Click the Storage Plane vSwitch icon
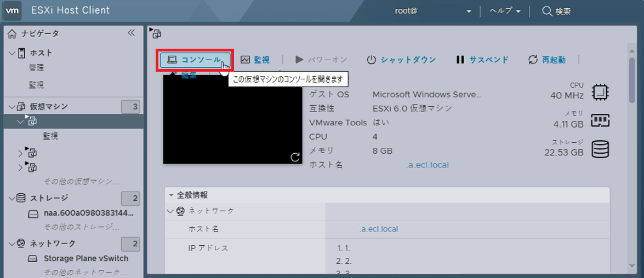 (x=33, y=259)
